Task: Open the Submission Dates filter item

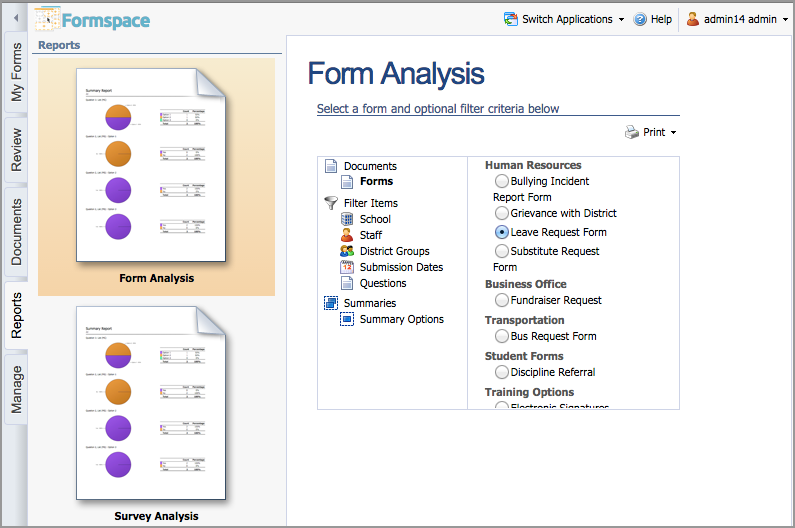Action: click(x=402, y=267)
